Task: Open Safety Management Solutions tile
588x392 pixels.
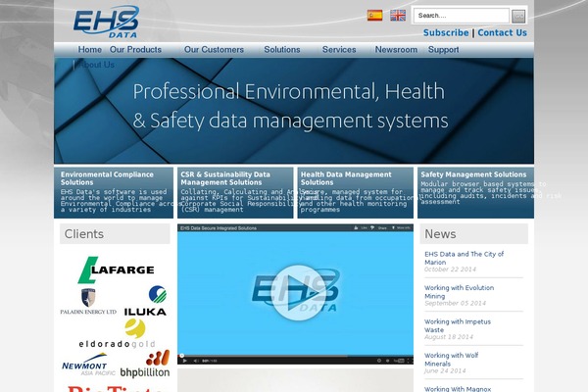Action: pyautogui.click(x=475, y=193)
